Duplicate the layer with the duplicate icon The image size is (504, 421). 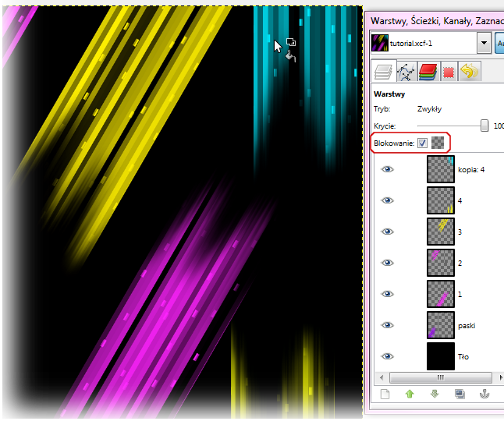point(460,394)
